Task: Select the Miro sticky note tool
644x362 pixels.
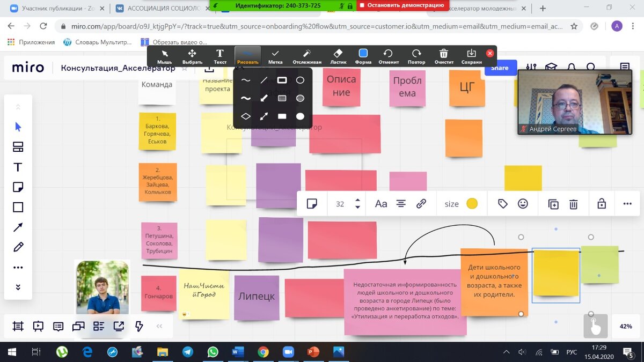Action: pyautogui.click(x=18, y=187)
